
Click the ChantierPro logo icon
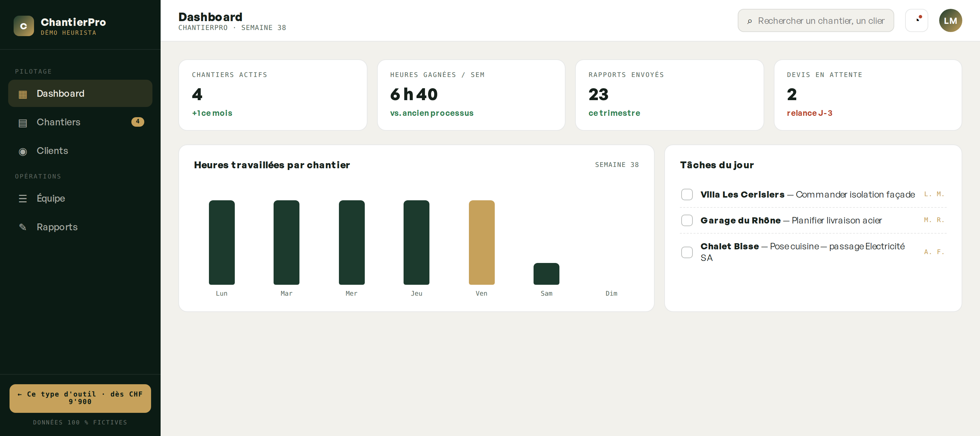click(x=23, y=26)
